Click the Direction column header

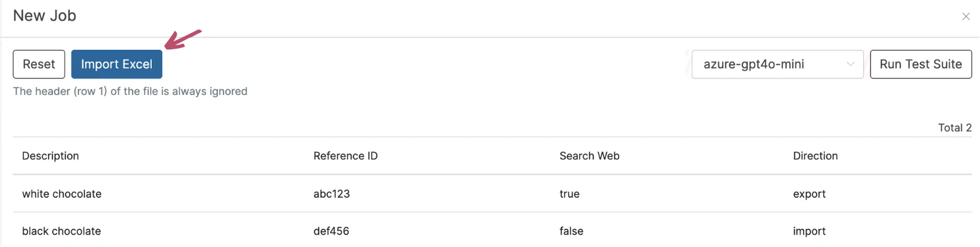pyautogui.click(x=815, y=156)
